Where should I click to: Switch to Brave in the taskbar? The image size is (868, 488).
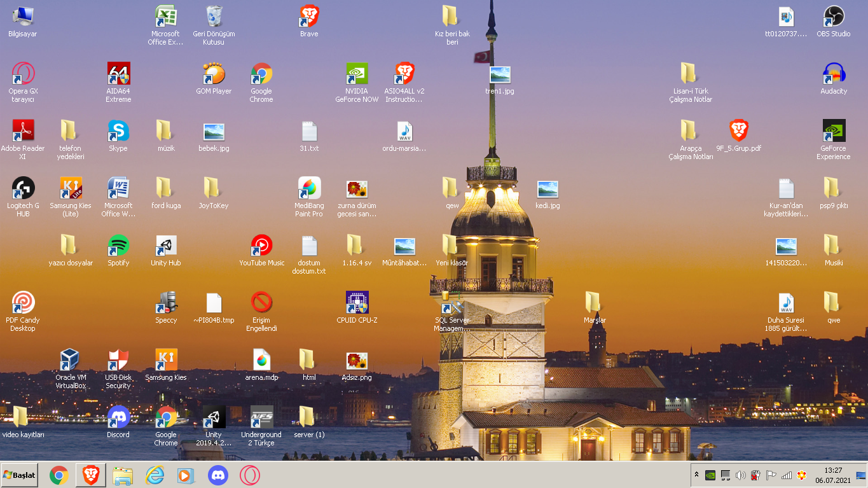(91, 475)
